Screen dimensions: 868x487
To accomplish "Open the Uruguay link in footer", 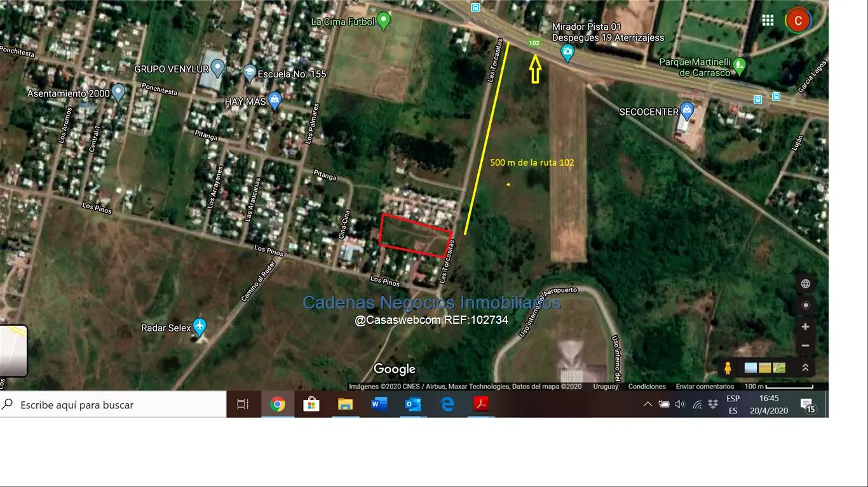I will point(606,387).
